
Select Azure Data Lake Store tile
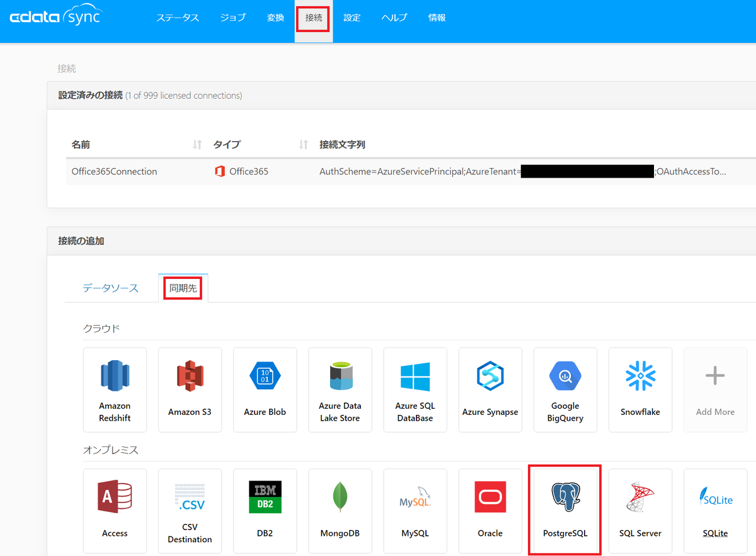tap(340, 390)
